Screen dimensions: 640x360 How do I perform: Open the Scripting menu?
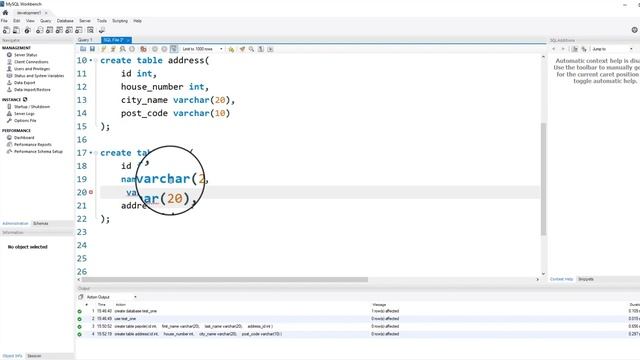pyautogui.click(x=120, y=21)
